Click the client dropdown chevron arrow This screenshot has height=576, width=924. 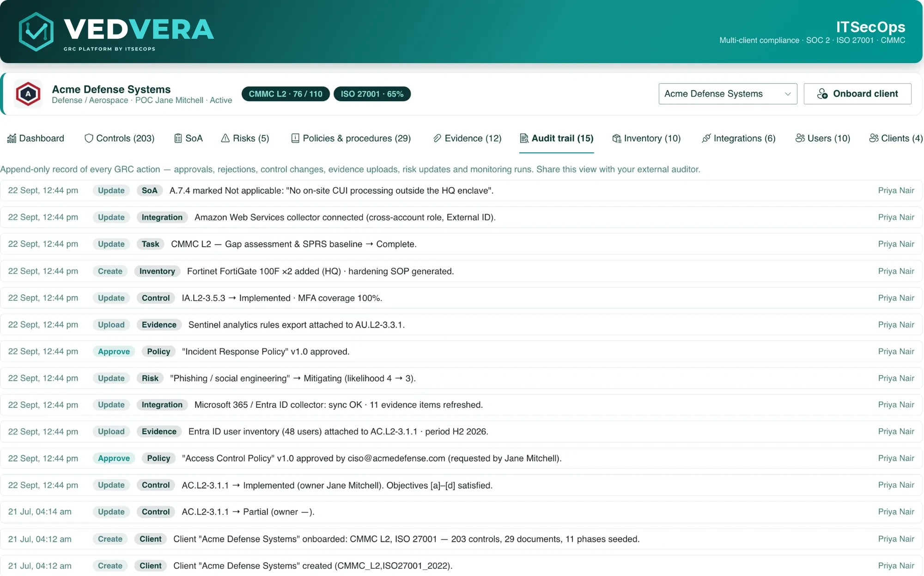pos(788,94)
